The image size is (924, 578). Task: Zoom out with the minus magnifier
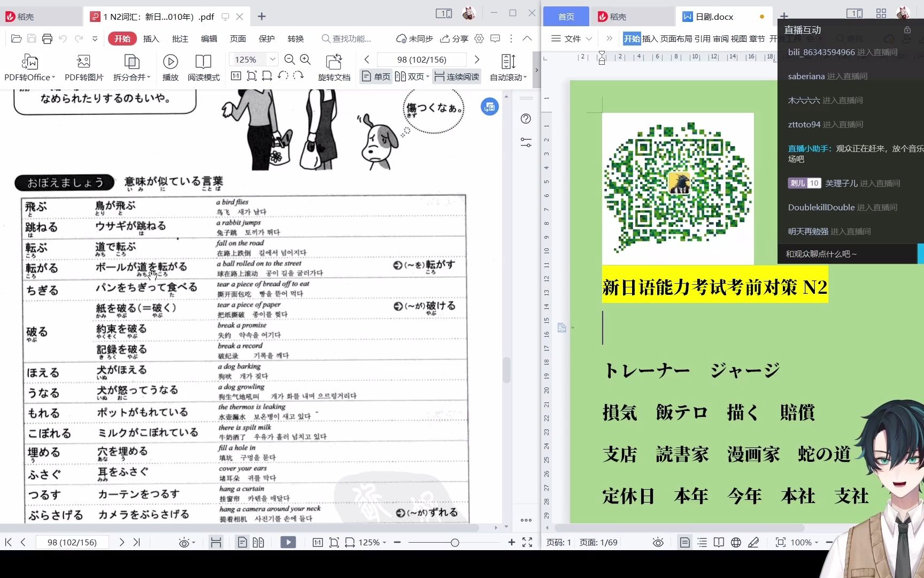[289, 59]
